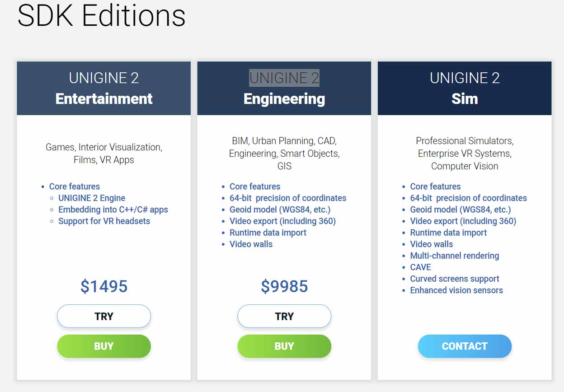Screen dimensions: 564x392
Task: Select Support for VR headsets item
Action: [x=104, y=221]
